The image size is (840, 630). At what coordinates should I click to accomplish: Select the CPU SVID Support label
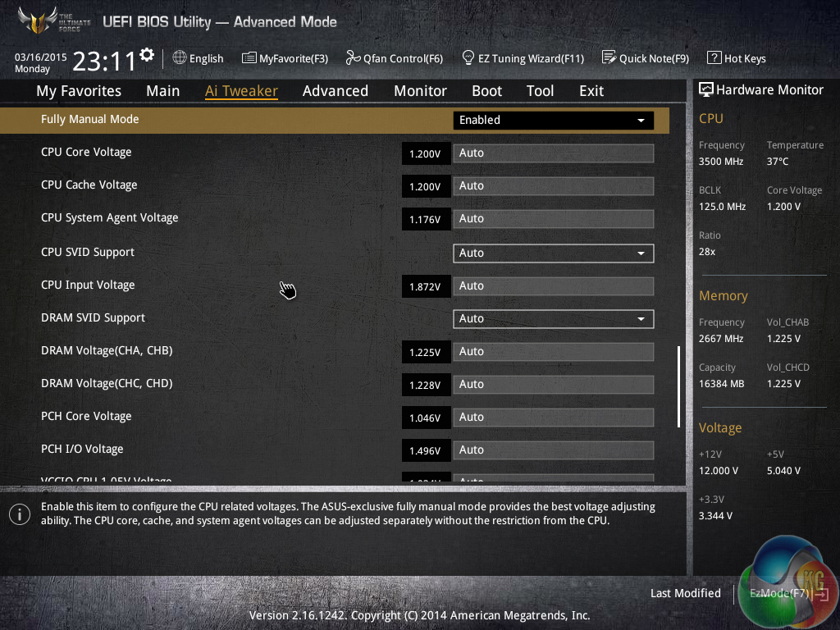(x=87, y=252)
